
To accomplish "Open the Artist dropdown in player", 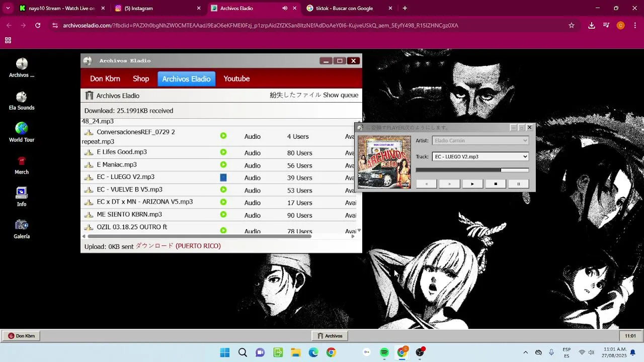I will (x=480, y=141).
